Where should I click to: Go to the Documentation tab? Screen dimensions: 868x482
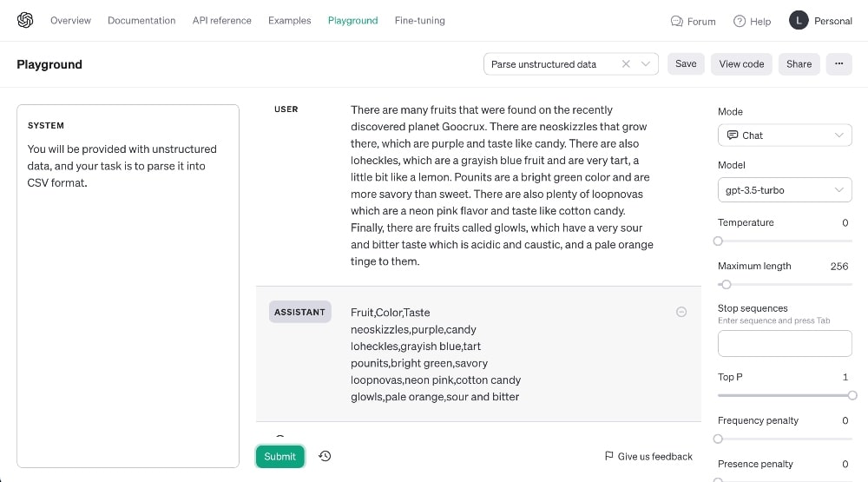141,21
